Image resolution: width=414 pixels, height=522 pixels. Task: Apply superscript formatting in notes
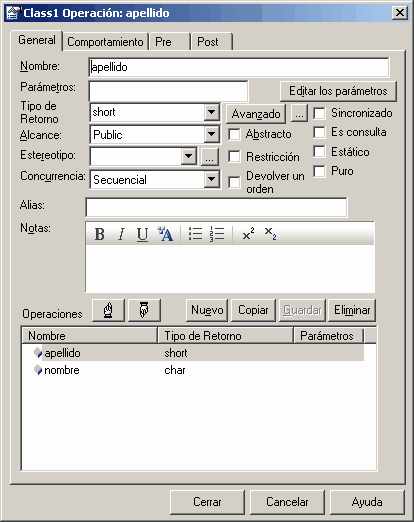(x=248, y=234)
